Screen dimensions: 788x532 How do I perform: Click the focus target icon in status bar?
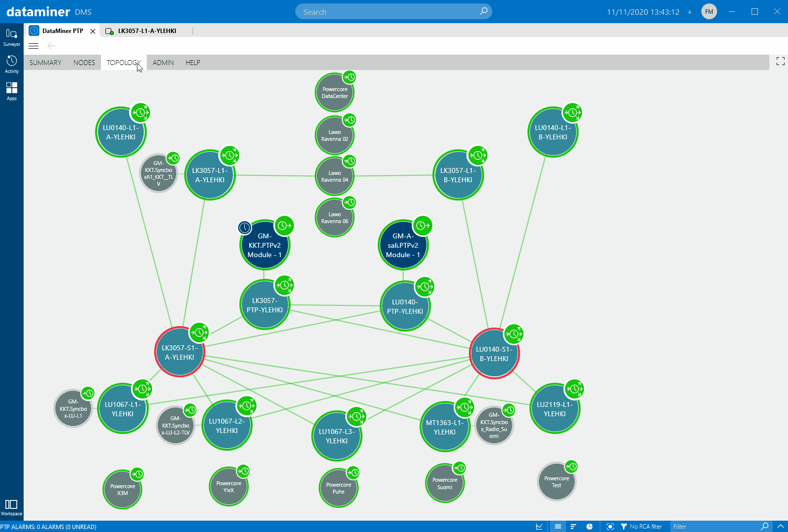pos(610,527)
